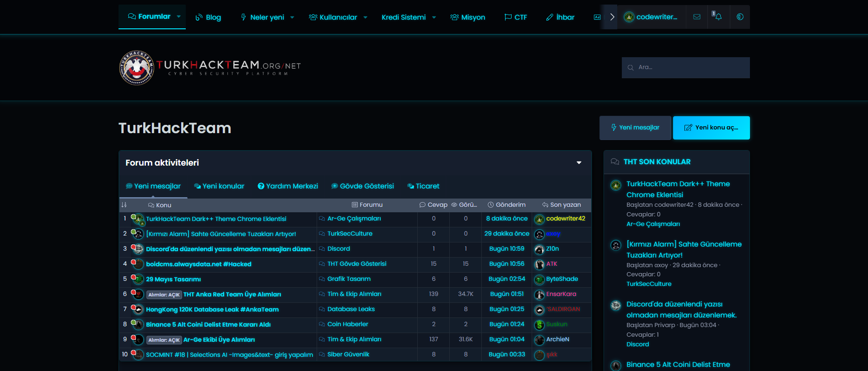Open the Blog navigation item
The height and width of the screenshot is (371, 868).
pyautogui.click(x=208, y=17)
